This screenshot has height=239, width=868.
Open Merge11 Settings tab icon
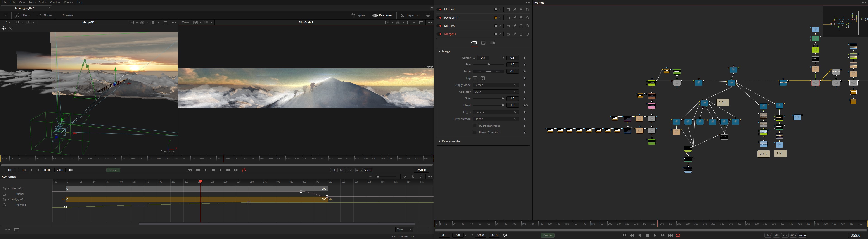(492, 43)
